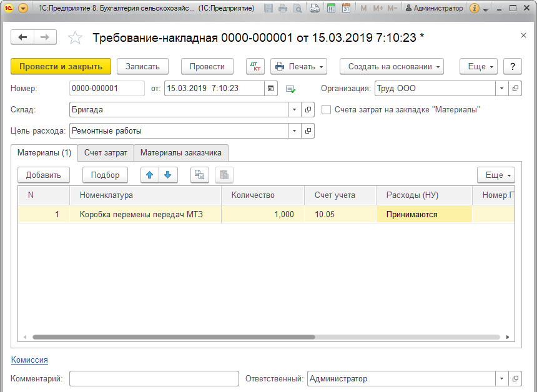Click the Расходы (НУ) column header
Image resolution: width=537 pixels, height=392 pixels.
click(424, 195)
